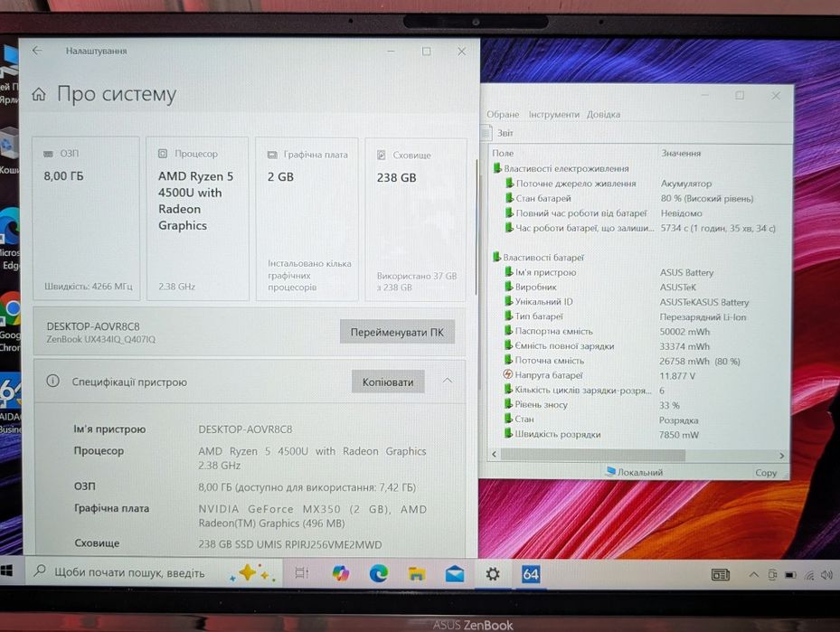Image resolution: width=840 pixels, height=632 pixels.
Task: Click the processor icon in Процесор card
Action: [163, 154]
